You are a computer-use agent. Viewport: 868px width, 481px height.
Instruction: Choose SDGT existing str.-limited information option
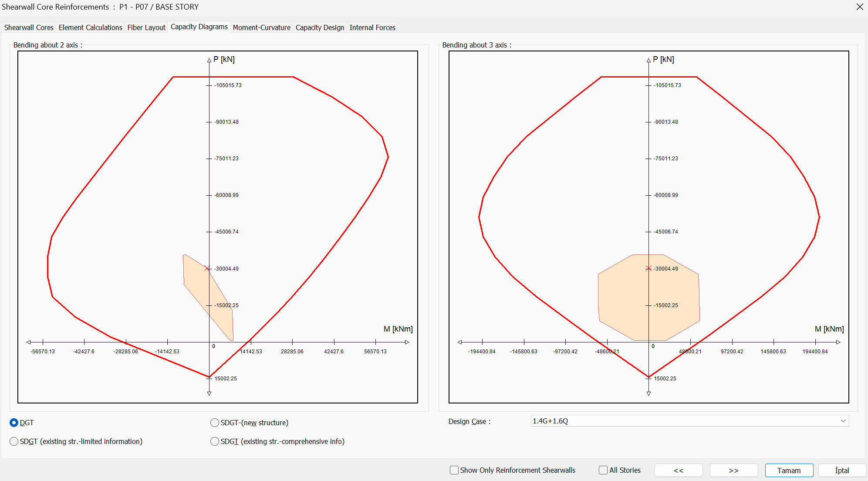pyautogui.click(x=14, y=441)
